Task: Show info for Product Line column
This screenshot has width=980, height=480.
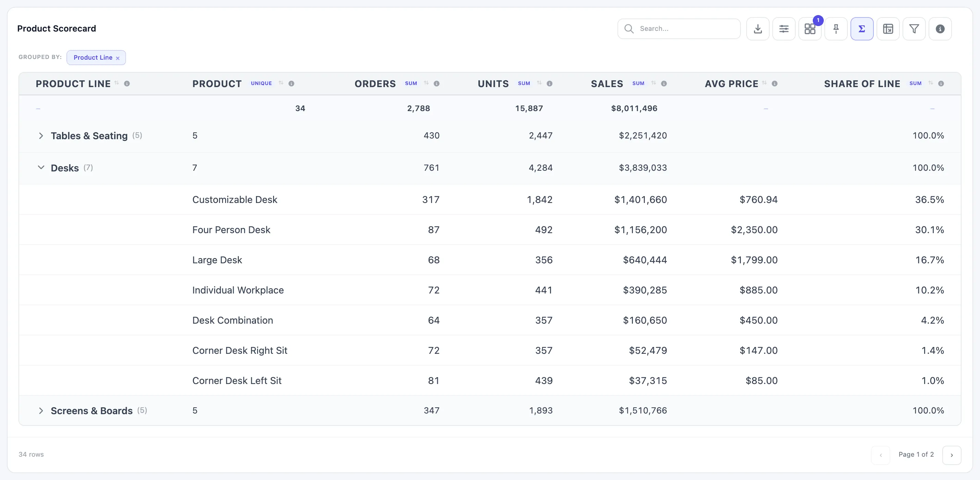Action: pyautogui.click(x=127, y=83)
